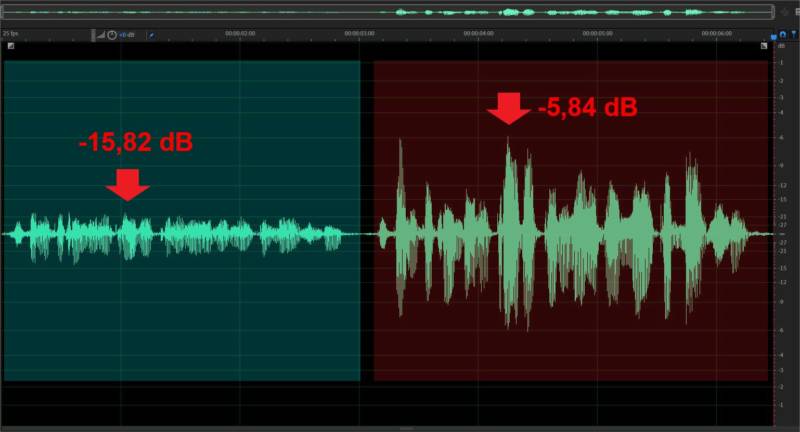Click the HUD gain adjustment knob

click(x=112, y=34)
